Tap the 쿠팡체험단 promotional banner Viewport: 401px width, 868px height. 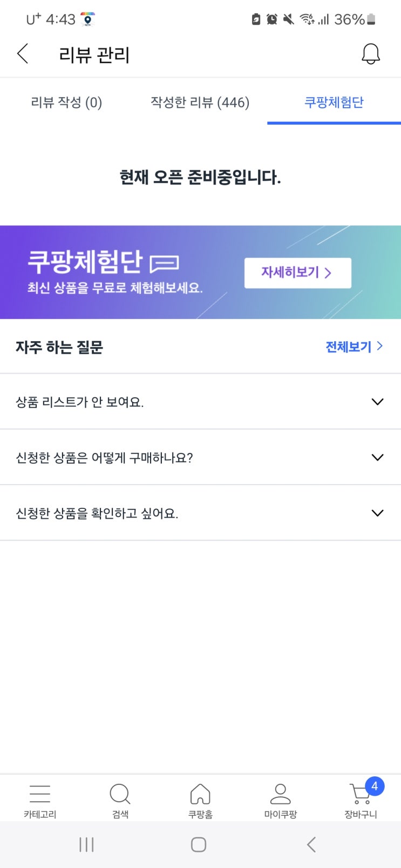pos(200,272)
